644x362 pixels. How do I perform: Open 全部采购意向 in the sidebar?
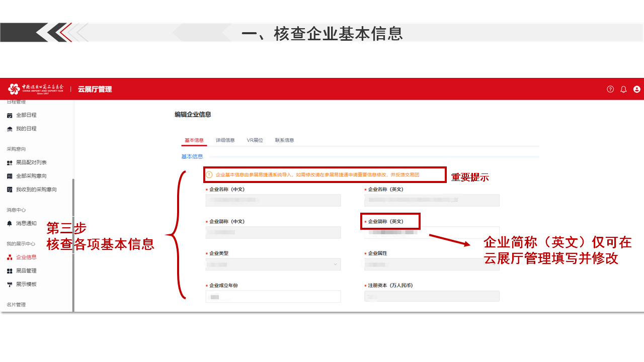[x=31, y=176]
